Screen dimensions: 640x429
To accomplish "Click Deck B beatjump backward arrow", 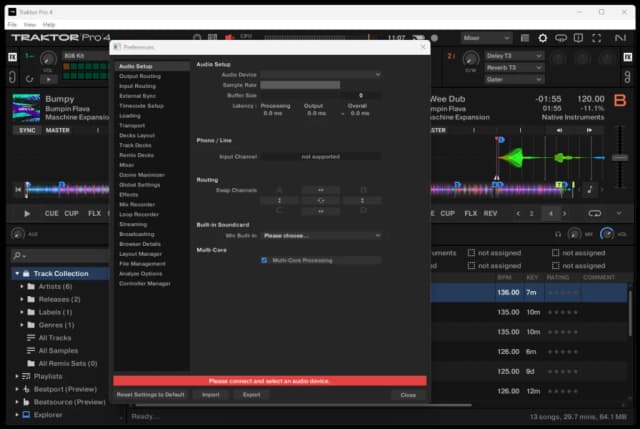I will (559, 130).
